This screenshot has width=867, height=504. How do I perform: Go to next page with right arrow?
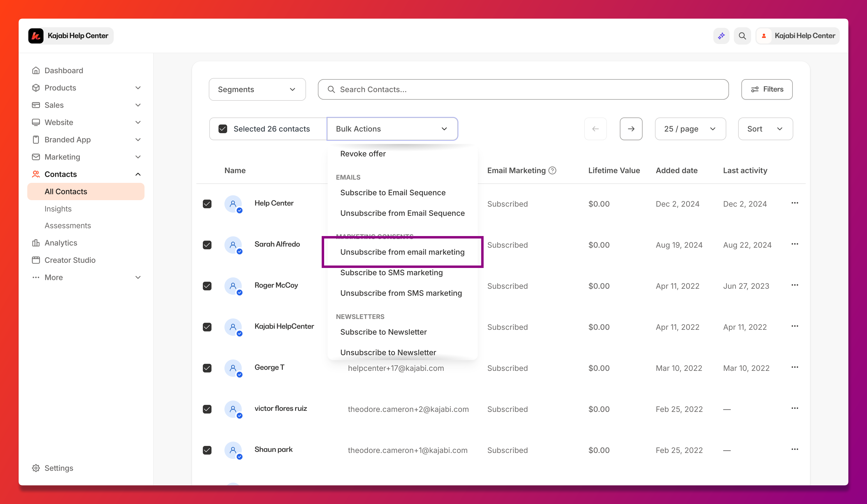(631, 129)
